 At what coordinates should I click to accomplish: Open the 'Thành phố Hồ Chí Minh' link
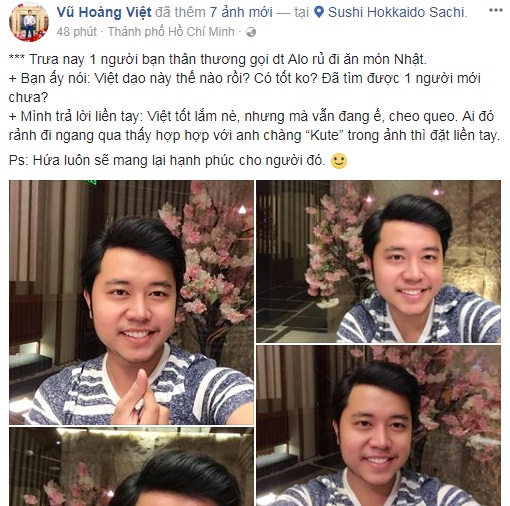click(171, 32)
